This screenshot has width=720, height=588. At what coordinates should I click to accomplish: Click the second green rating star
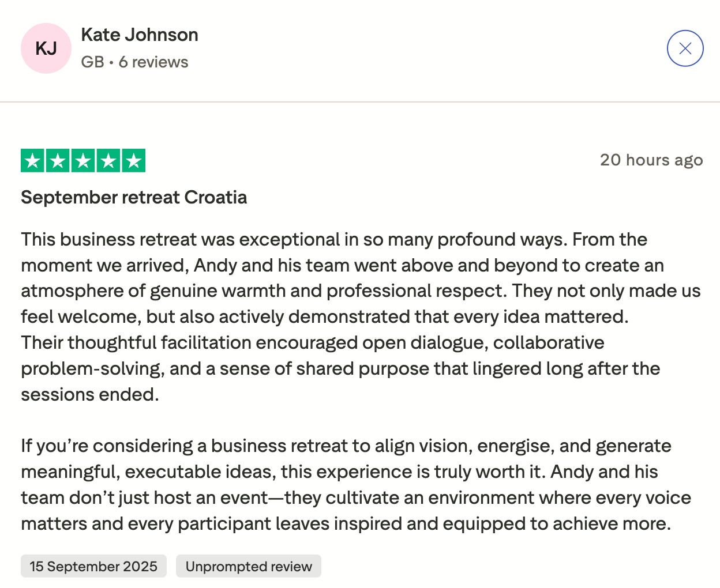click(x=58, y=161)
